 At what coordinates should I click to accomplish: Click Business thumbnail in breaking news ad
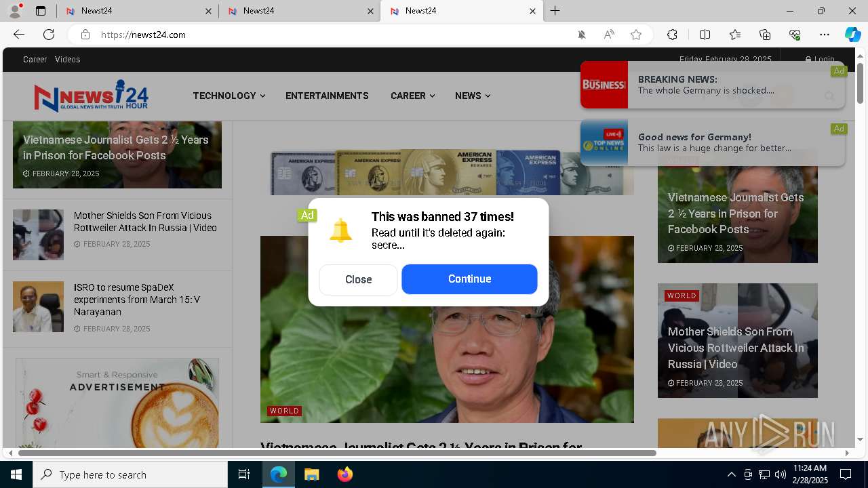pyautogui.click(x=604, y=85)
